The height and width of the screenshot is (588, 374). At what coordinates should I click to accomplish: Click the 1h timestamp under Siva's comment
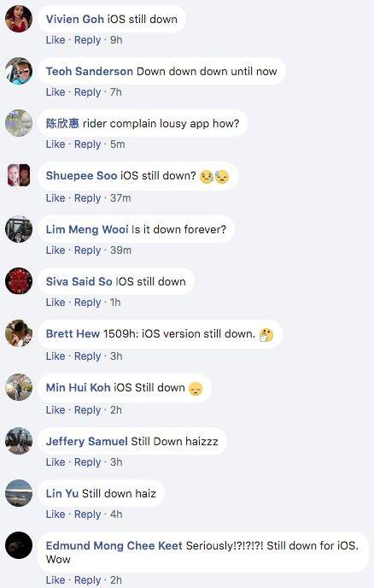coord(115,303)
